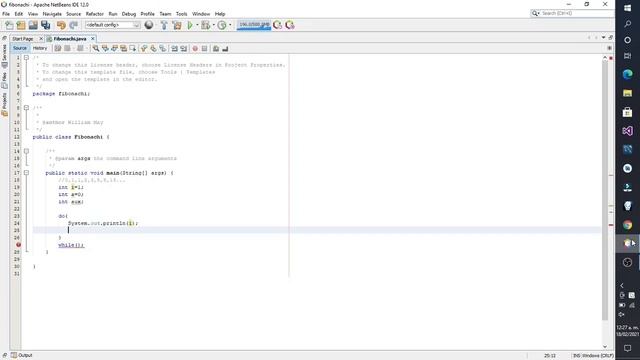Click the memory usage bar
Viewport: 640px width, 360px height.
[254, 25]
